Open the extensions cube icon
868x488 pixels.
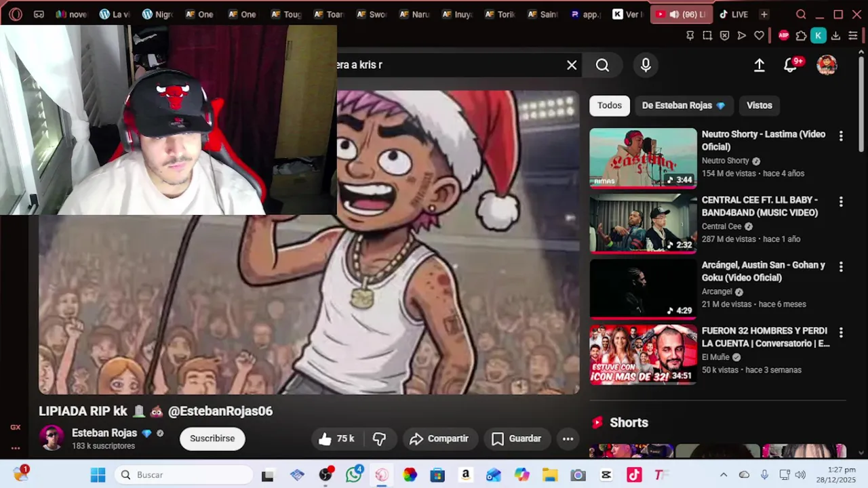coord(801,35)
